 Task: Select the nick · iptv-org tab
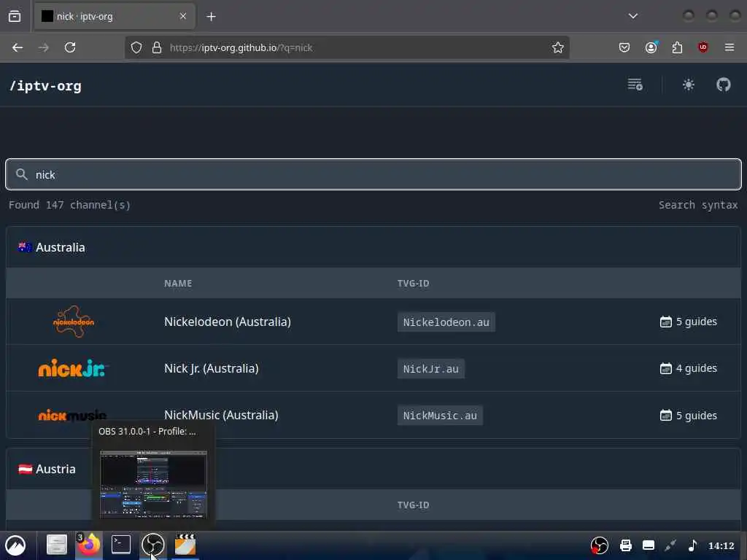[115, 17]
